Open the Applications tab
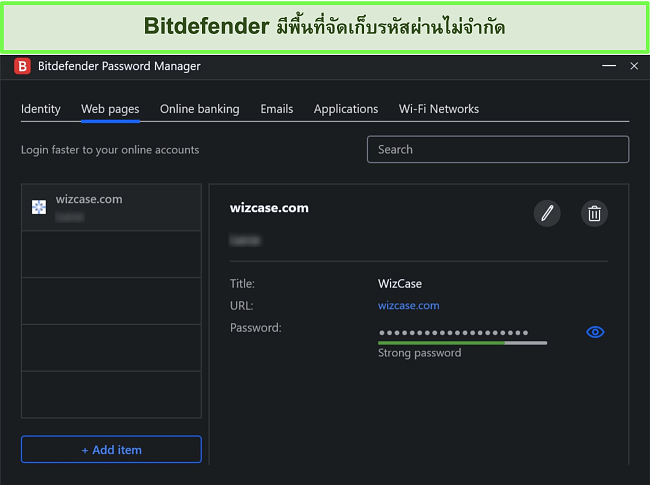Image resolution: width=650 pixels, height=485 pixels. (x=346, y=109)
